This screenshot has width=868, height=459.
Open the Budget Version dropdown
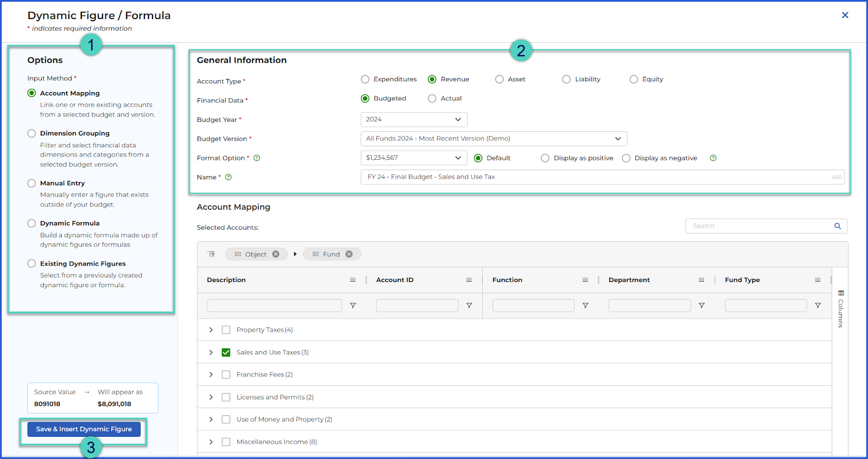(494, 139)
